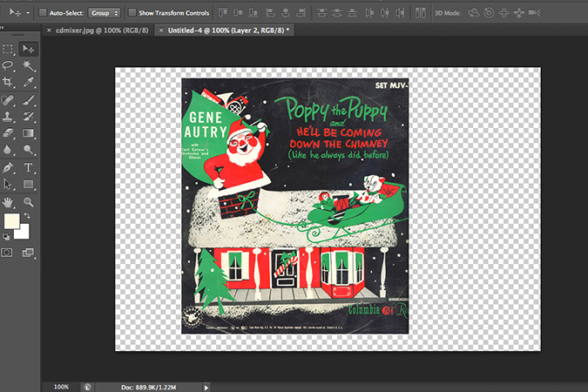
Task: Select the Clone Stamp tool
Action: tap(8, 116)
